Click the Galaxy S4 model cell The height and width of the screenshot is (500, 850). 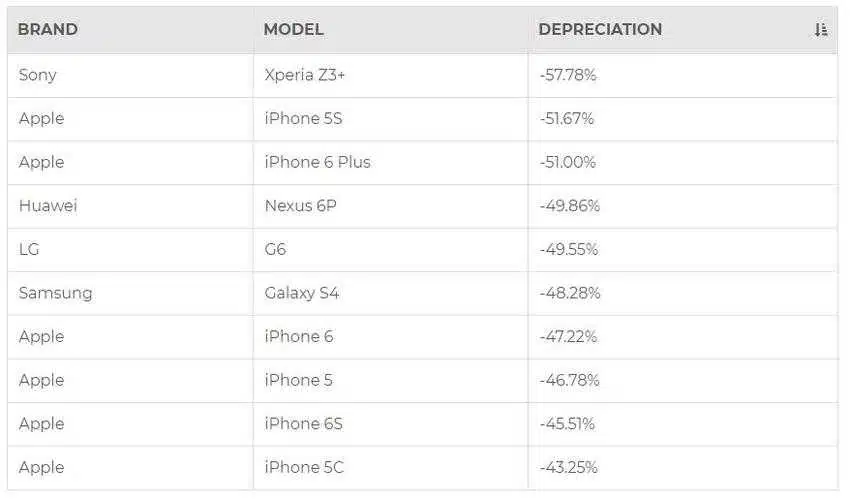point(390,293)
